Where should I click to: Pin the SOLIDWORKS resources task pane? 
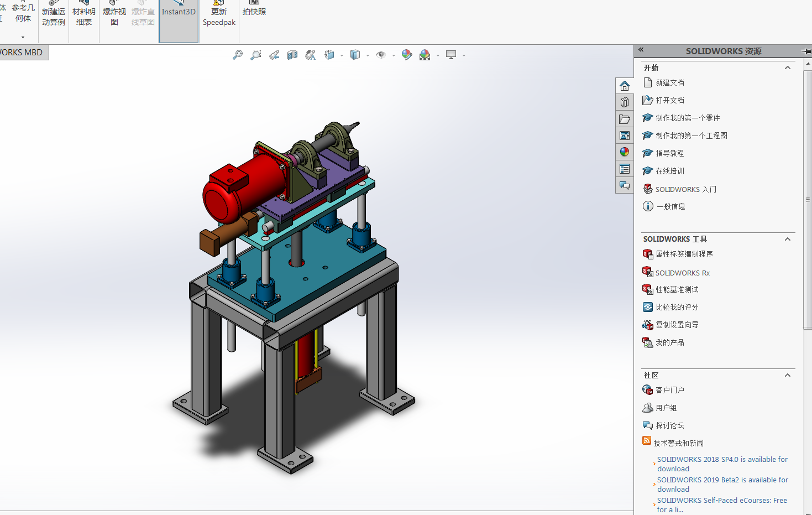(x=806, y=51)
